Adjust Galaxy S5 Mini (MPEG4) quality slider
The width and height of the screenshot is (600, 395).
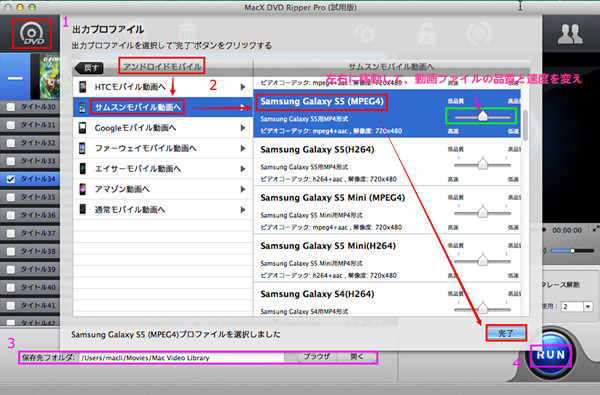[x=482, y=212]
